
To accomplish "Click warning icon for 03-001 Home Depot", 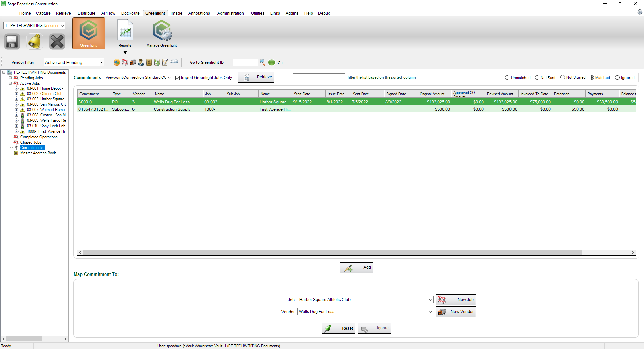I will (x=22, y=89).
